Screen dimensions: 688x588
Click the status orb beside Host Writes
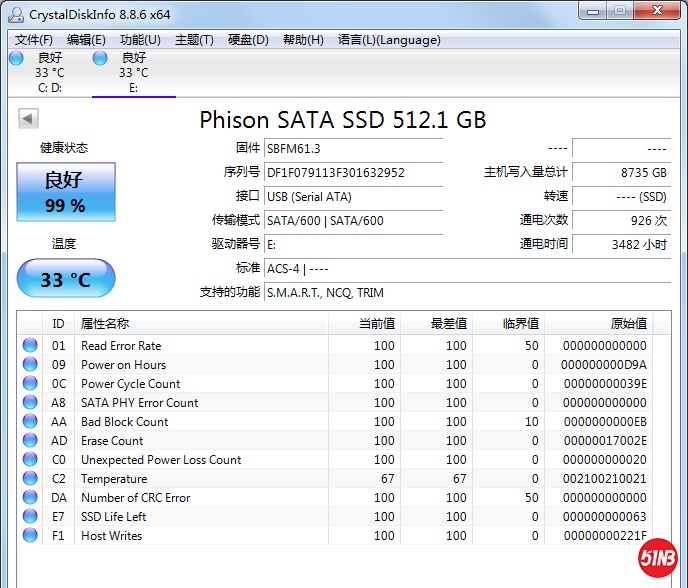[30, 536]
